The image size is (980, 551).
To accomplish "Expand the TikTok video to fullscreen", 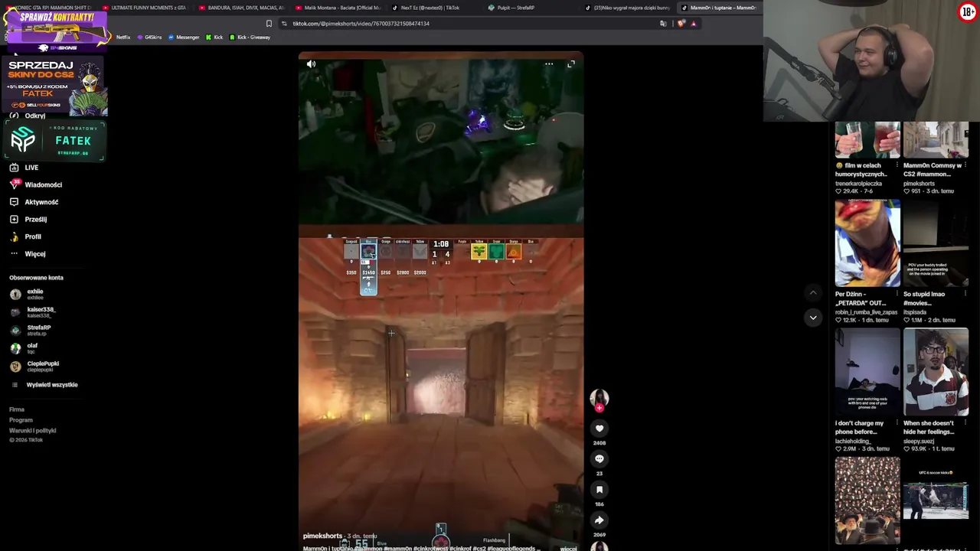I will click(x=571, y=64).
